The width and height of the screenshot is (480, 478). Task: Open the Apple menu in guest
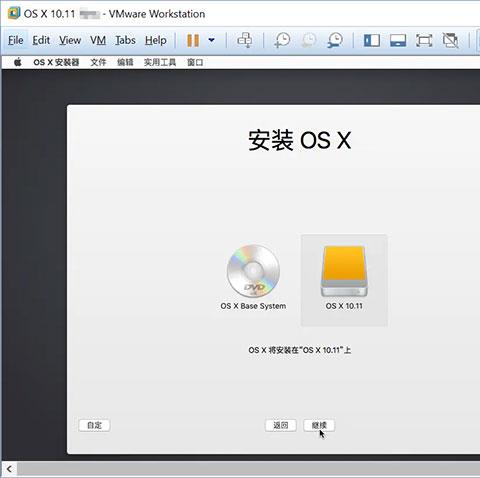(x=18, y=62)
